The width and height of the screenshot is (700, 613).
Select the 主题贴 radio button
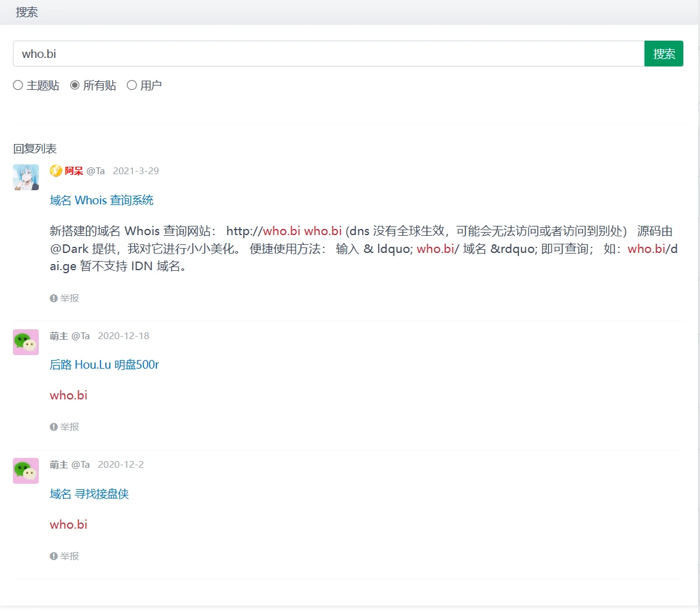point(18,86)
